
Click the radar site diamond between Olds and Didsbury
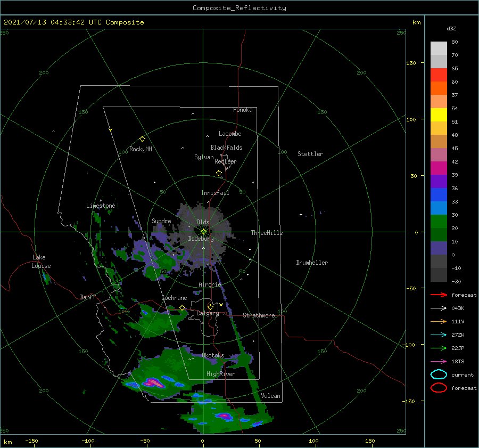tap(203, 232)
